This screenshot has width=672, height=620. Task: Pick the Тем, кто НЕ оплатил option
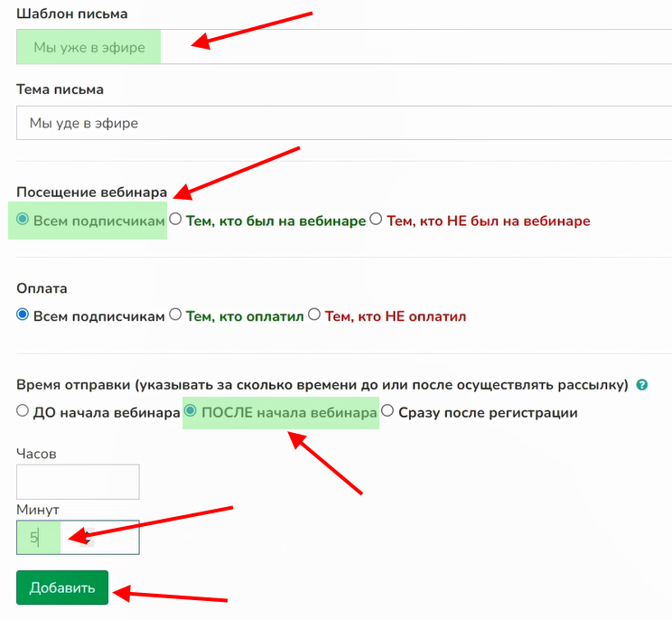315,316
